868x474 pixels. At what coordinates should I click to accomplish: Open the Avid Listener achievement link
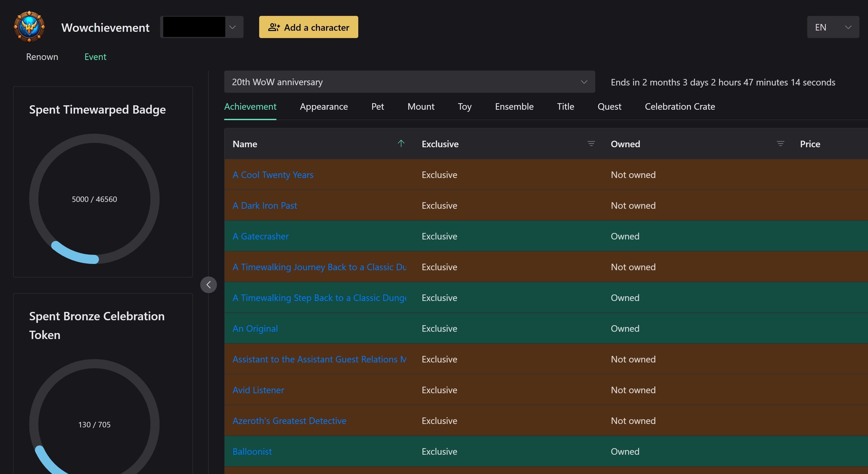258,390
